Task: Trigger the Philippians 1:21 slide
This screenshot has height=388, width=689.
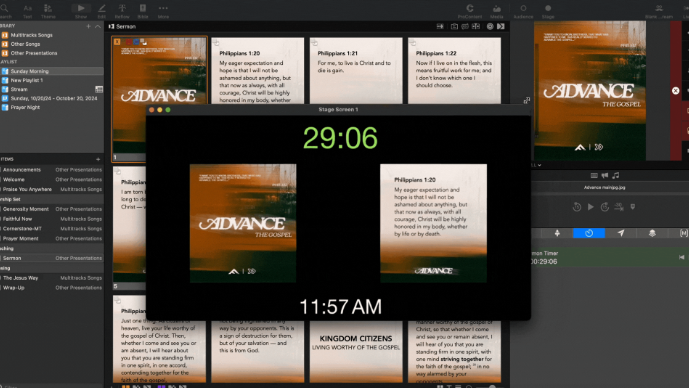Action: (x=356, y=71)
